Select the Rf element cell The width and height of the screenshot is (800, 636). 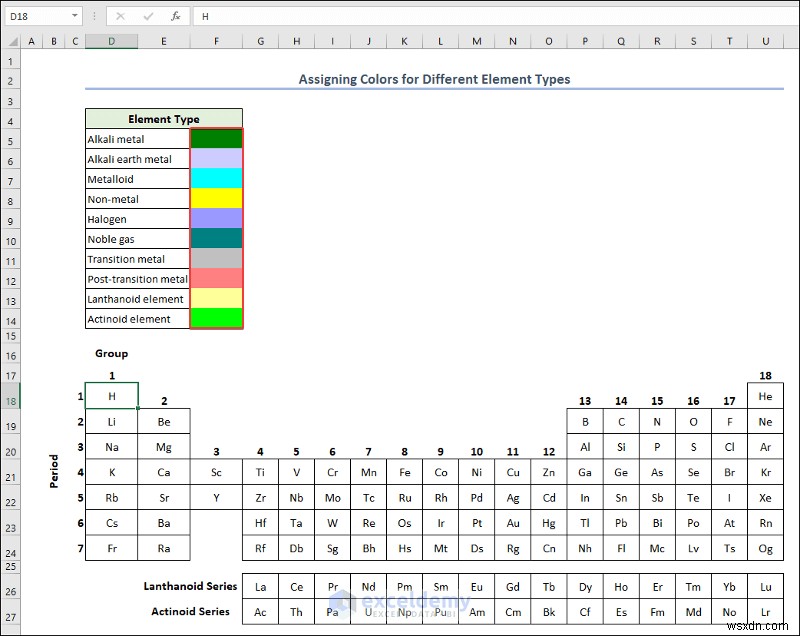point(260,548)
